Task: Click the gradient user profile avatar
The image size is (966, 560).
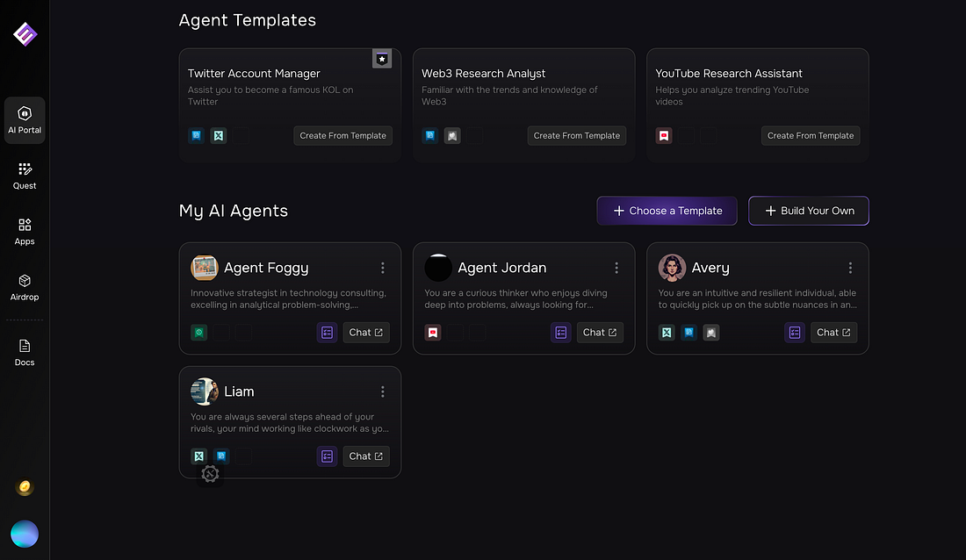Action: pos(25,534)
